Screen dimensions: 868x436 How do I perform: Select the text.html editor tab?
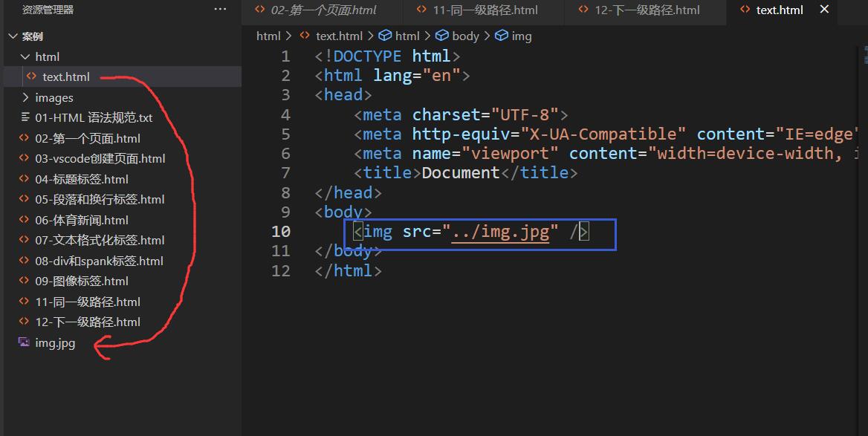click(x=780, y=10)
